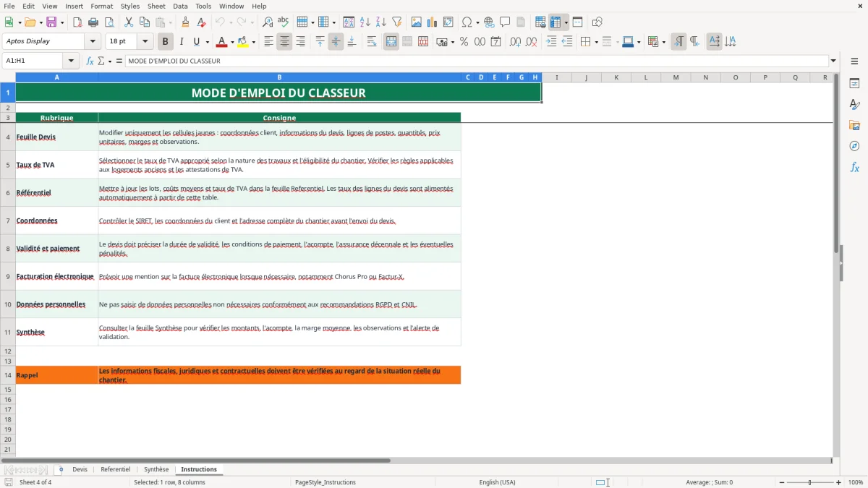Toggle Bold formatting
This screenshot has width=868, height=488.
tap(166, 42)
